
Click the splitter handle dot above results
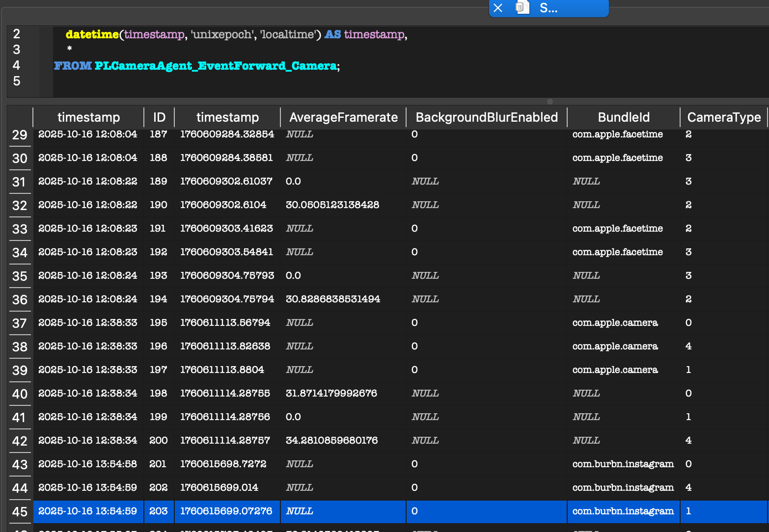point(550,102)
